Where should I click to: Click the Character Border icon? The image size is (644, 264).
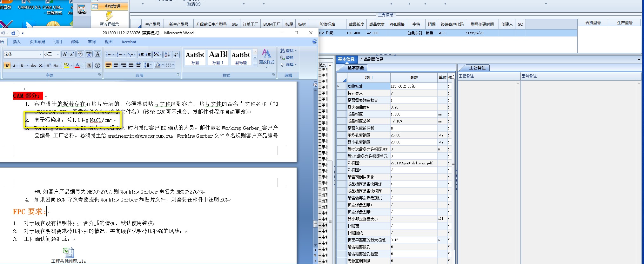[97, 54]
